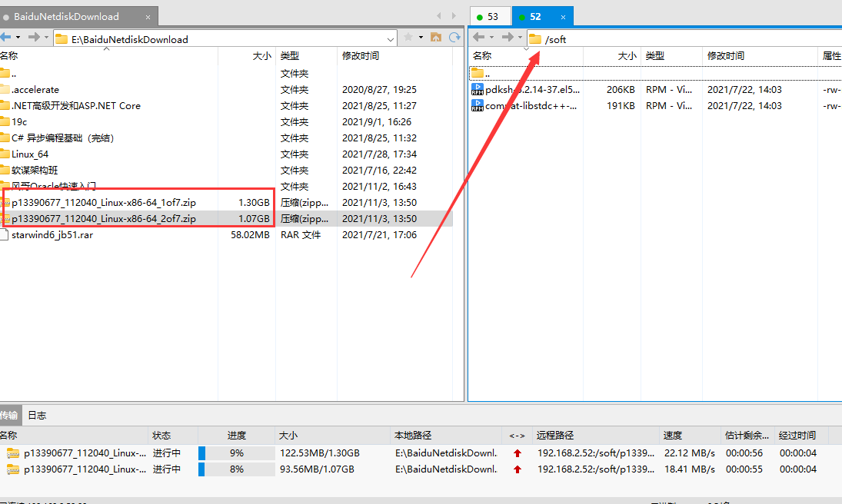Click the favorites star icon
Screen dimensions: 842x504
(x=408, y=38)
